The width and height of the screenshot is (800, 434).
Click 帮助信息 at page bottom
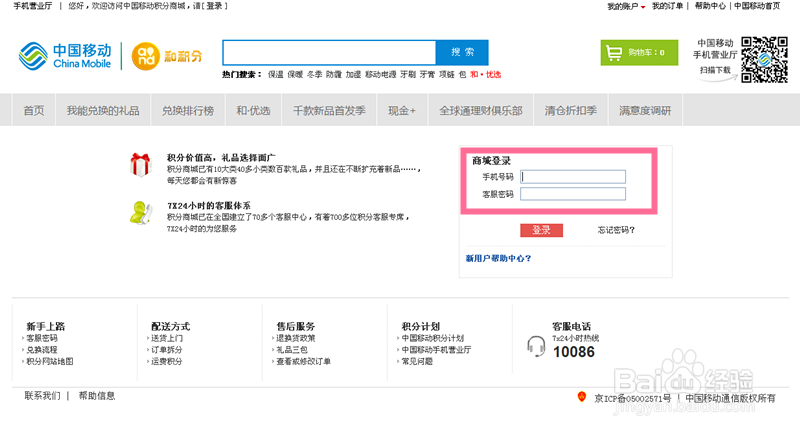point(96,396)
